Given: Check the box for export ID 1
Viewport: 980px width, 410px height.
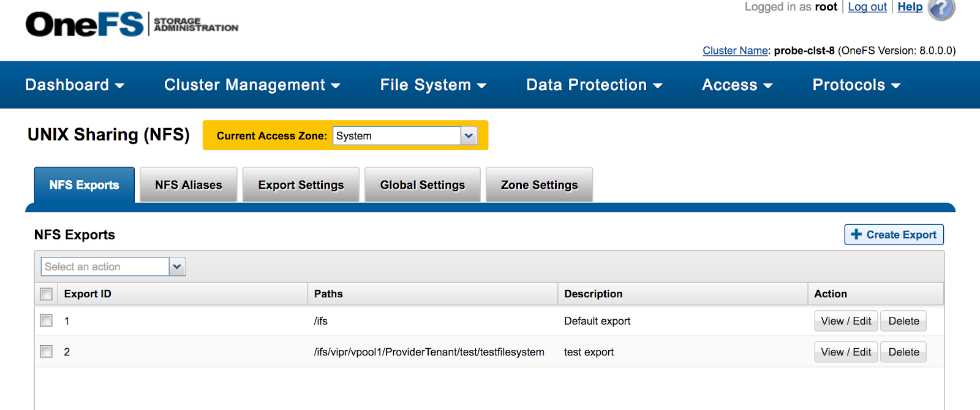Looking at the screenshot, I should pos(46,321).
